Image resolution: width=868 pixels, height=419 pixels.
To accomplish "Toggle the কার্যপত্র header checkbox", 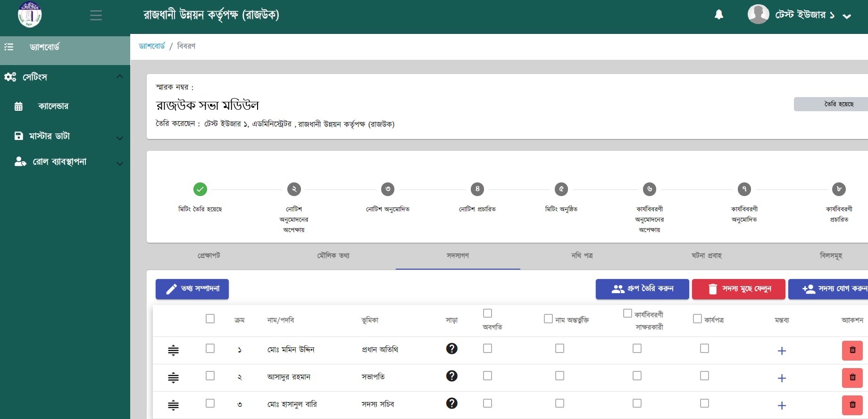I will click(x=697, y=319).
